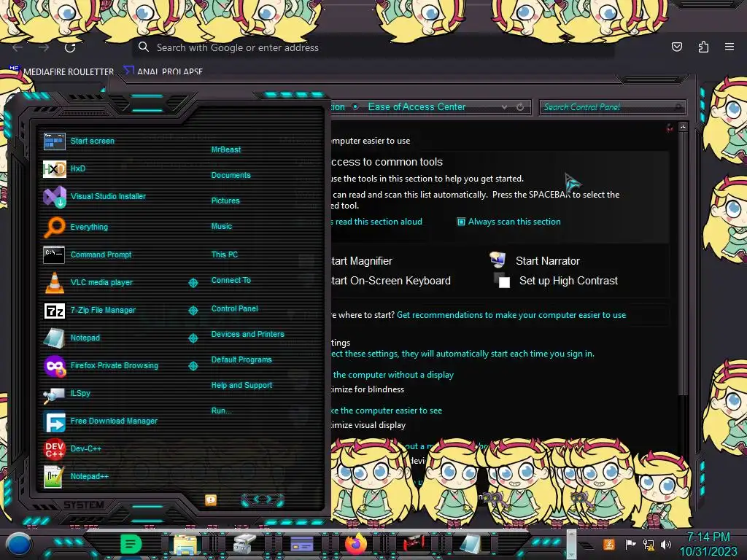Launch Dev-C++ red icon
This screenshot has width=747, height=560.
(54, 449)
